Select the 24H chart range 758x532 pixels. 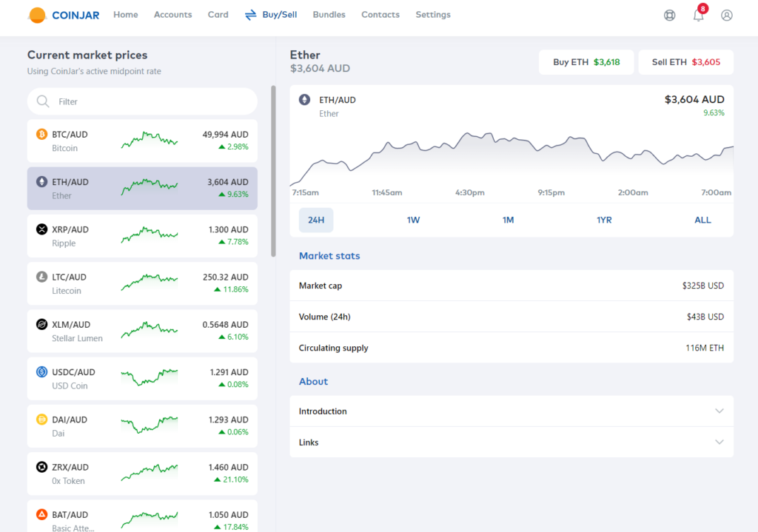pyautogui.click(x=316, y=220)
